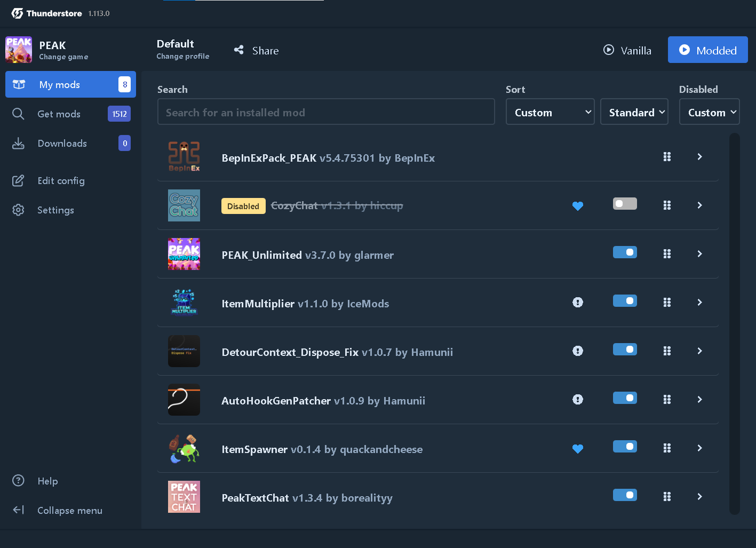The width and height of the screenshot is (756, 548).
Task: Click the drag handle for PeakTextChat
Action: [x=667, y=497]
